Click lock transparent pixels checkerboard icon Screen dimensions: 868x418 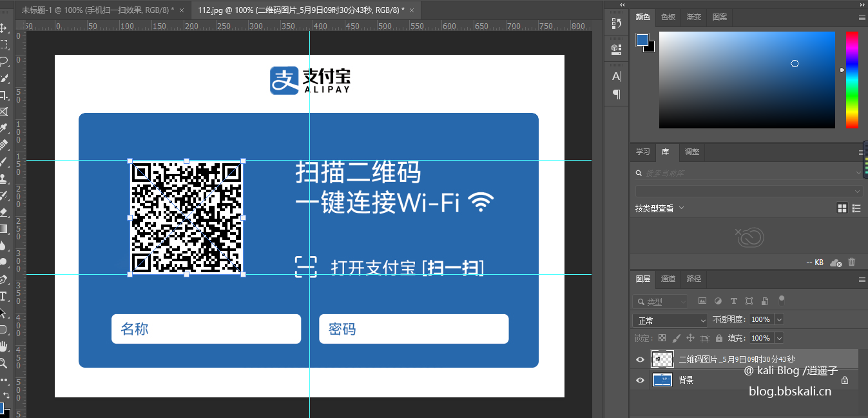662,338
